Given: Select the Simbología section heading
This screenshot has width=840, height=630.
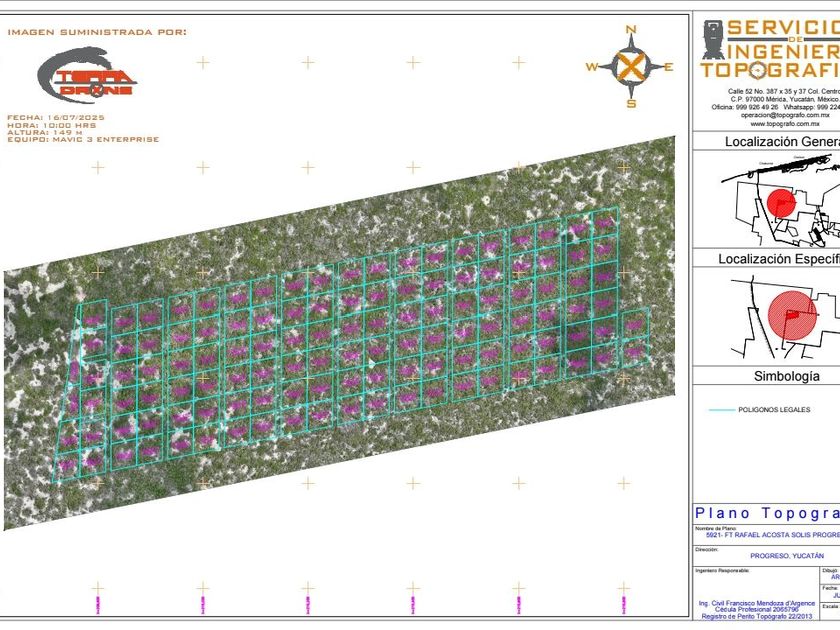Looking at the screenshot, I should click(x=786, y=377).
